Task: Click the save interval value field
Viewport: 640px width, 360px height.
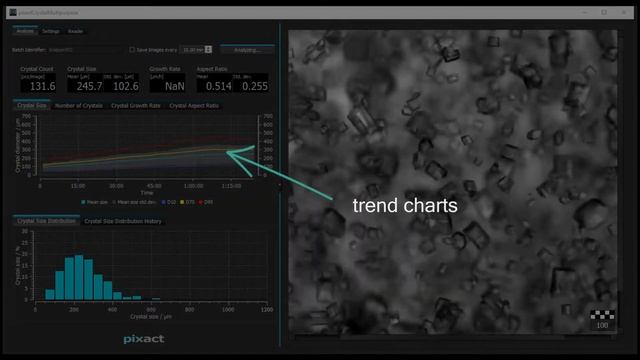Action: (x=192, y=50)
